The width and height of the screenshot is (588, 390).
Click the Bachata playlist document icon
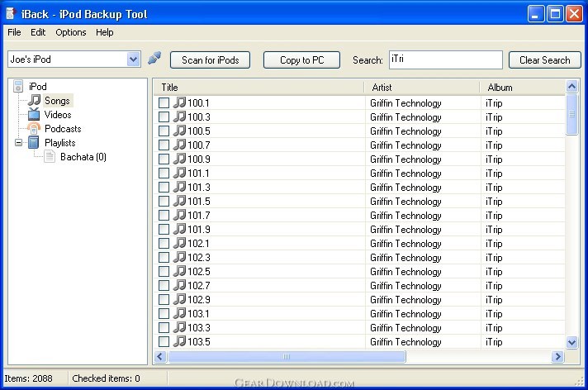pyautogui.click(x=50, y=156)
